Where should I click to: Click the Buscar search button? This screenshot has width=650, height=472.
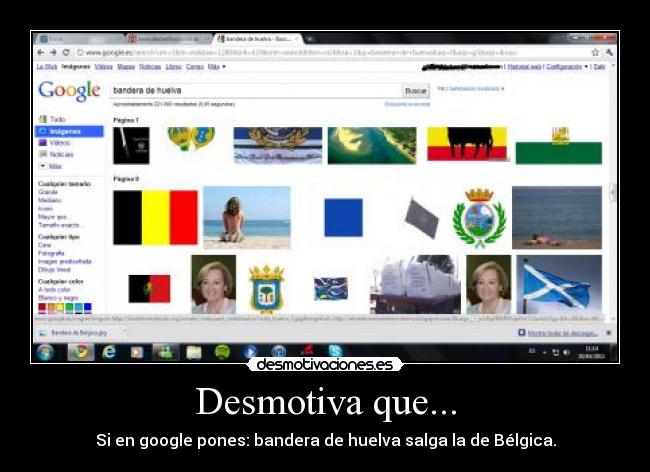[416, 90]
